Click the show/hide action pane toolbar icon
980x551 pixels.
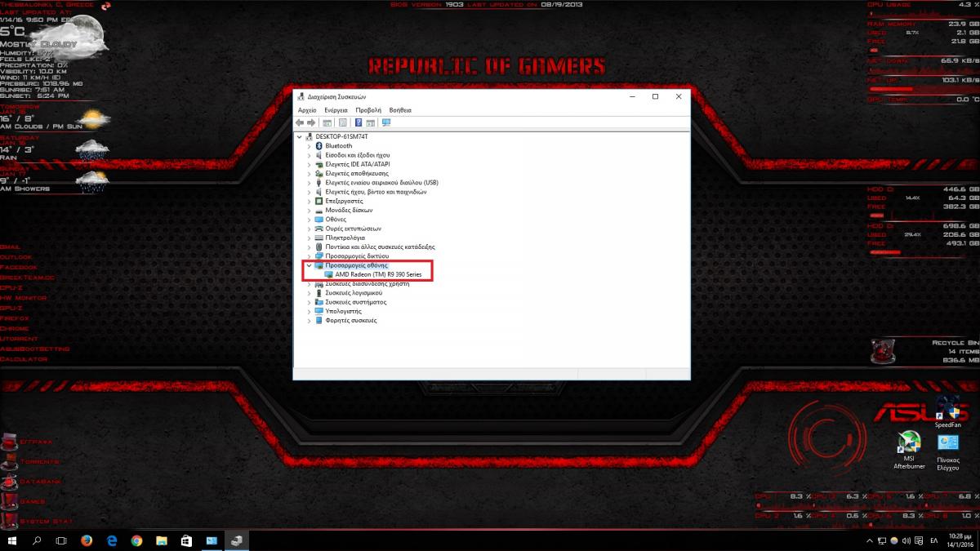pos(370,122)
